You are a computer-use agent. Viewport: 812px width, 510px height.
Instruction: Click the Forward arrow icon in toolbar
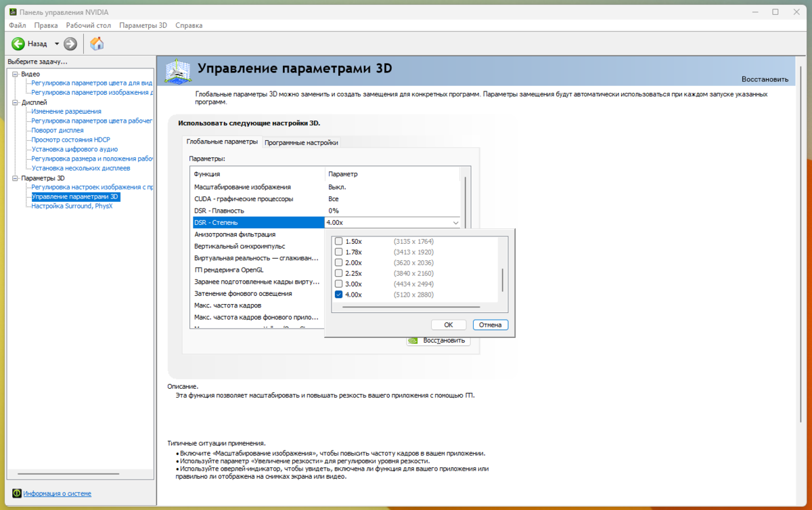(70, 44)
